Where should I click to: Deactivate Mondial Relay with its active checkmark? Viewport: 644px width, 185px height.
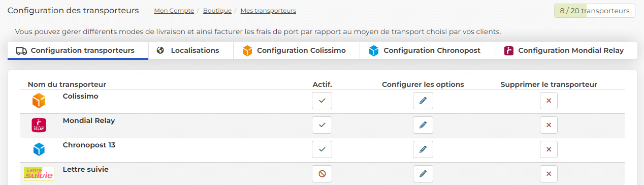[322, 125]
